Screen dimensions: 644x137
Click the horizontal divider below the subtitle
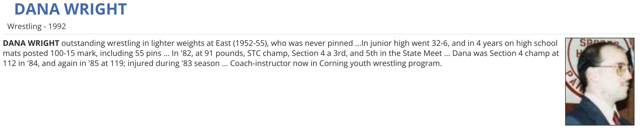coord(321,34)
